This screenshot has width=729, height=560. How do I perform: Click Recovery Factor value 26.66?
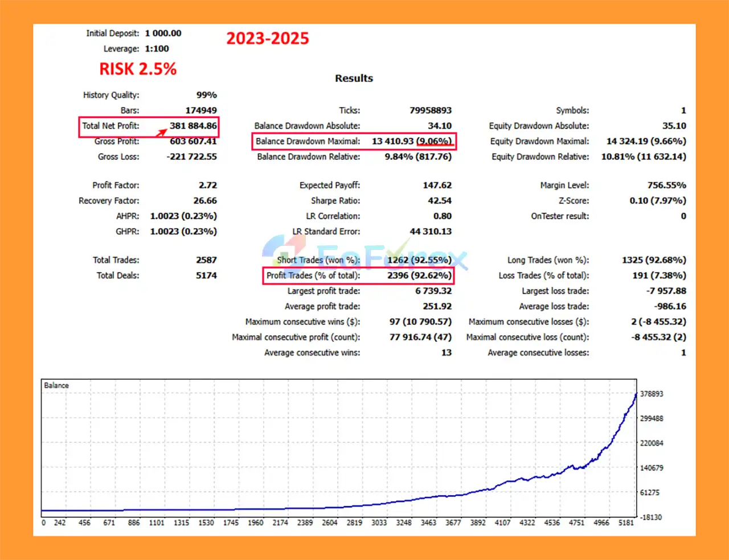[205, 200]
